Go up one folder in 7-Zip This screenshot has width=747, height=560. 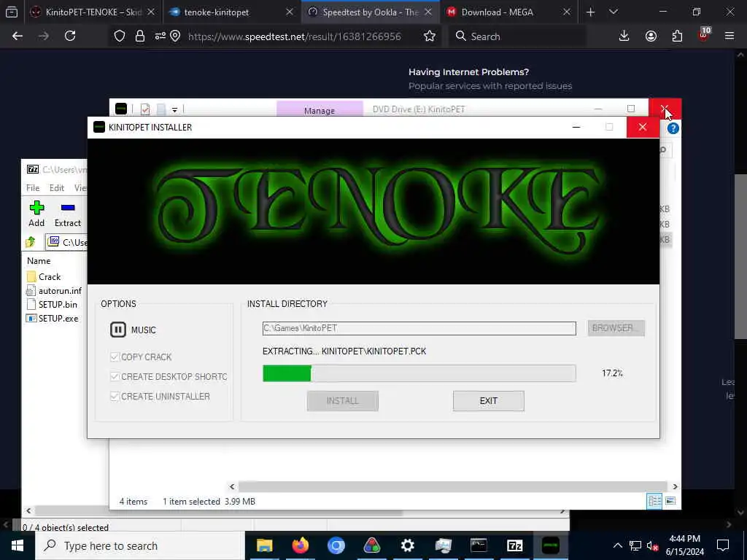click(x=31, y=242)
